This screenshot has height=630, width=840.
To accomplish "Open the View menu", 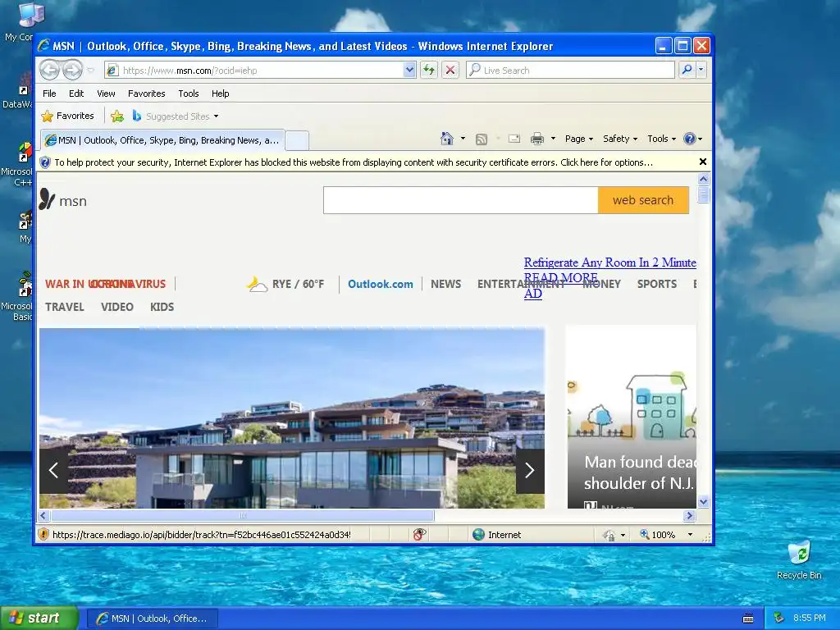I will 106,94.
